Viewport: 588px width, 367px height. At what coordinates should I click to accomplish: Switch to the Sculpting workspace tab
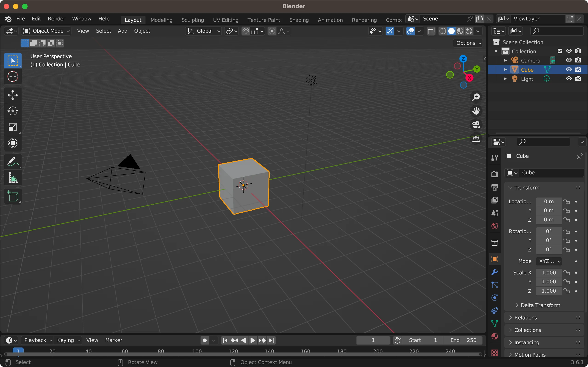pyautogui.click(x=192, y=20)
